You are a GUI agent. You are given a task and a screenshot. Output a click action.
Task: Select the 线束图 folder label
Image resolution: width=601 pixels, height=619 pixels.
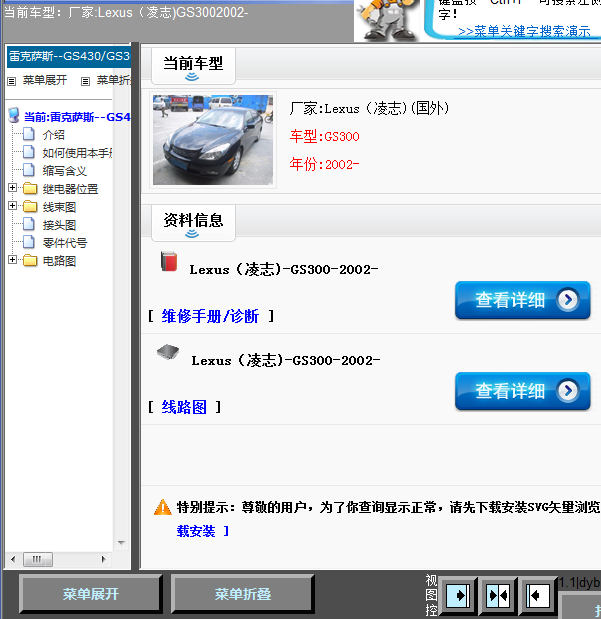(x=59, y=207)
